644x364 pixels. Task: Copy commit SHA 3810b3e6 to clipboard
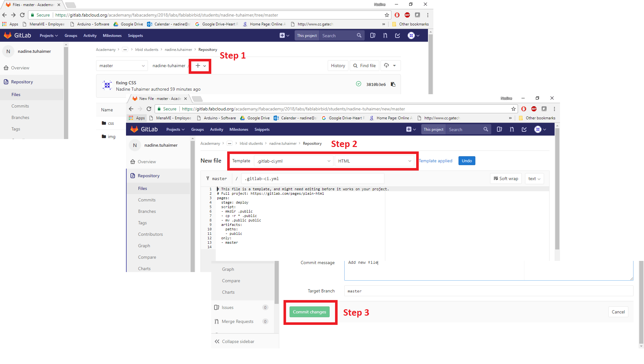(393, 84)
